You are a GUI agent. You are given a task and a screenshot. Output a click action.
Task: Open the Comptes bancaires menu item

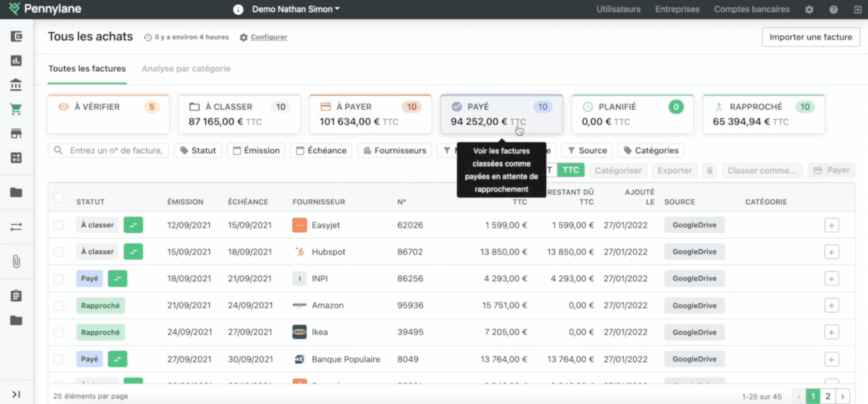coord(751,9)
